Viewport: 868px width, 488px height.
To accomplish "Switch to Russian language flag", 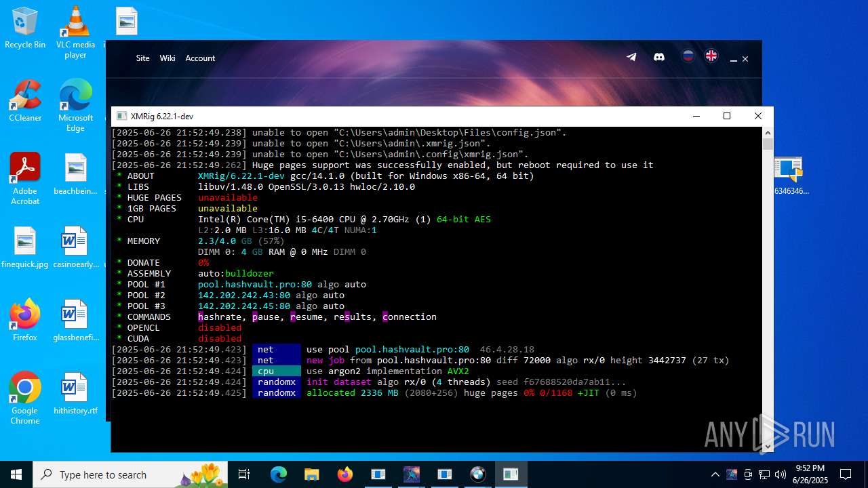I will click(688, 56).
